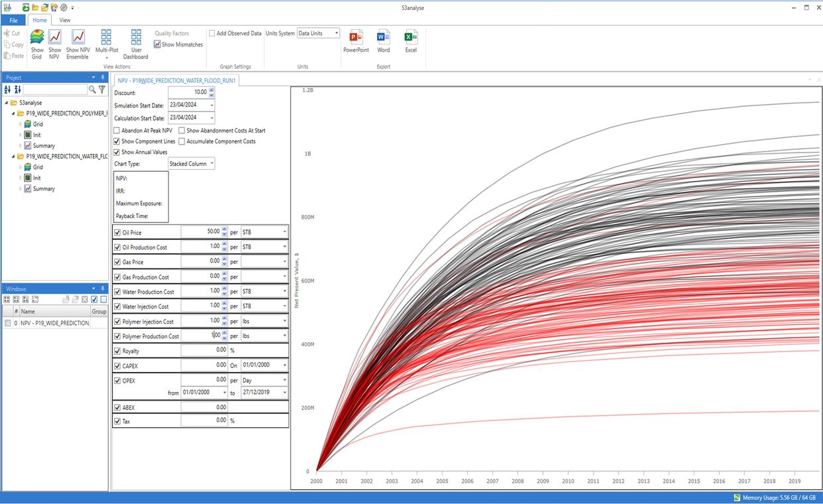Toggle the Oil Price checkbox
This screenshot has width=823, height=504.
[x=118, y=233]
